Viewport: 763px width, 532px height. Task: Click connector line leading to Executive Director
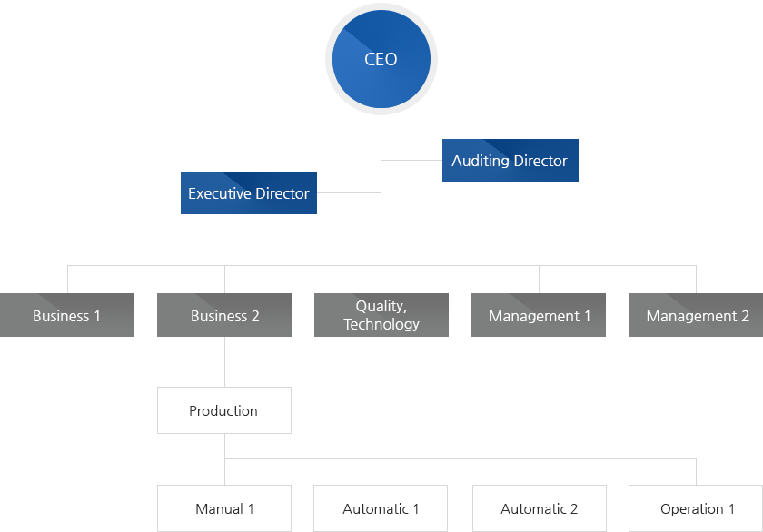(x=349, y=192)
